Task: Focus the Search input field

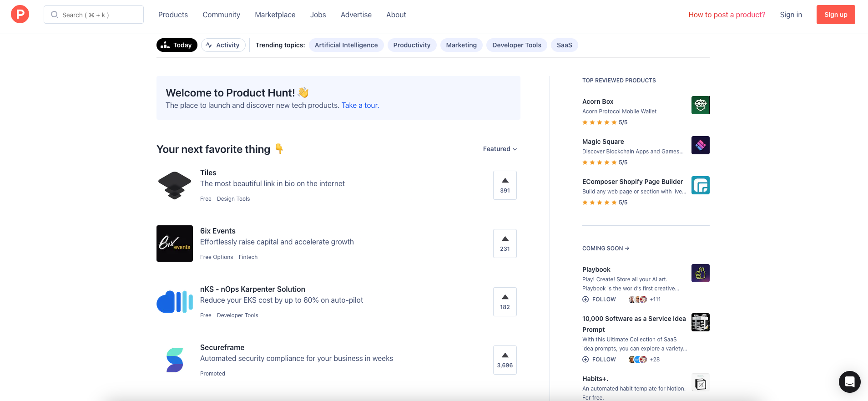Action: [94, 15]
